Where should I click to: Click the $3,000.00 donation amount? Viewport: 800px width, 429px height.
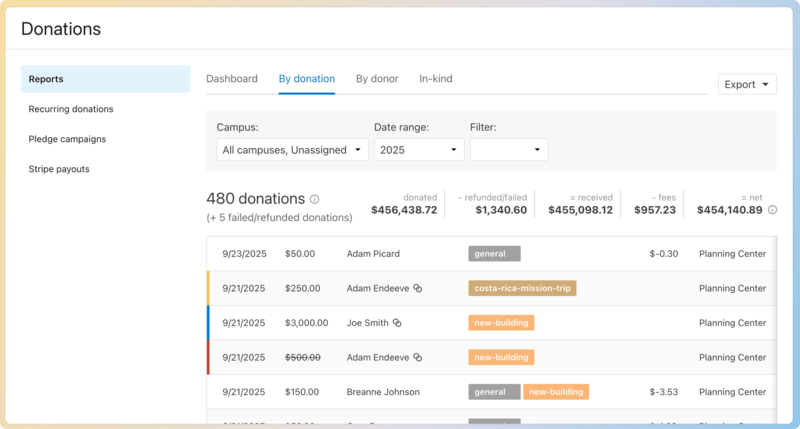307,323
